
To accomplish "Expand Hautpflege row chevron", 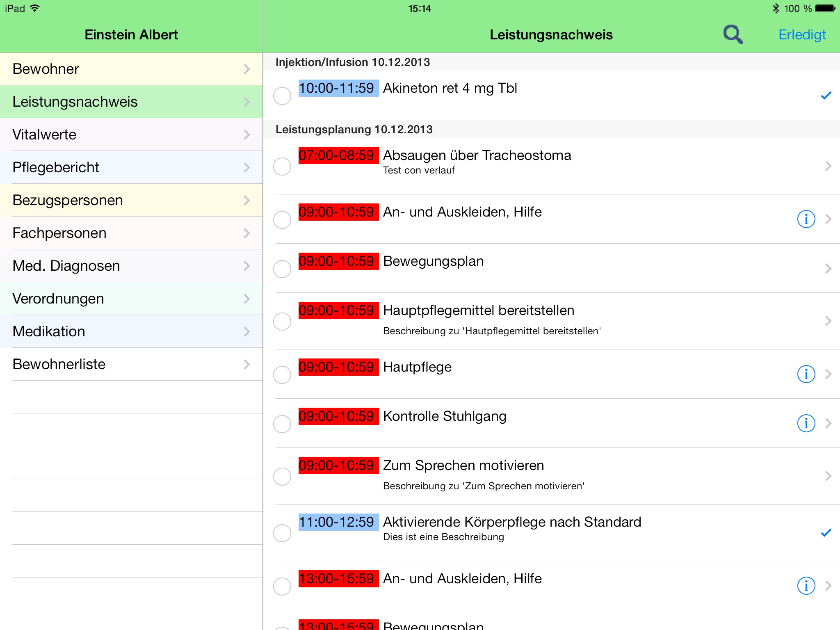I will [828, 374].
